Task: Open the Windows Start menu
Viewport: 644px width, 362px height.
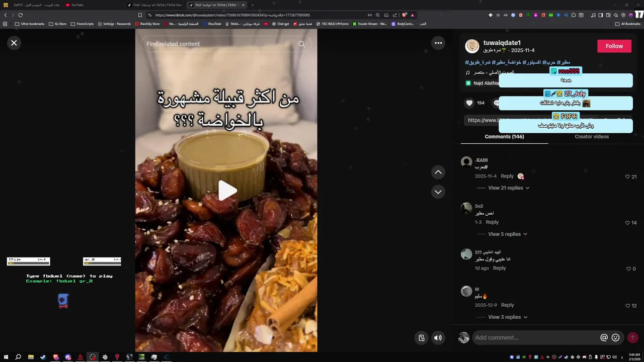Action: [x=6, y=357]
